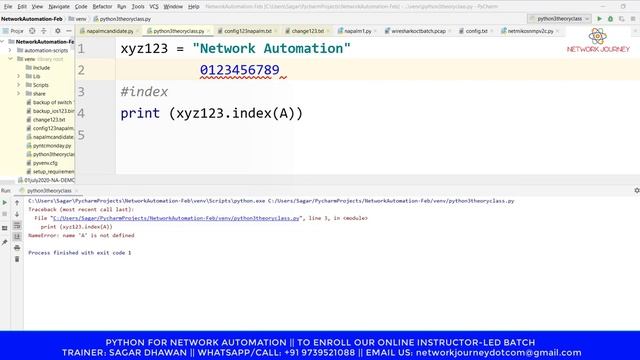640x360 pixels.
Task: Switch to the wiresharkoctbatch.pcap tab
Action: pyautogui.click(x=418, y=31)
